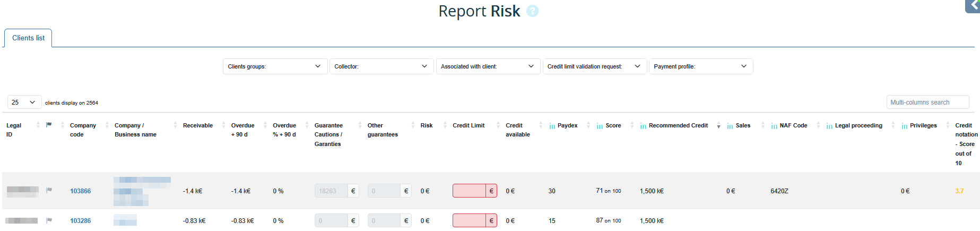980x231 pixels.
Task: Open the Payment profile dropdown
Action: [700, 66]
